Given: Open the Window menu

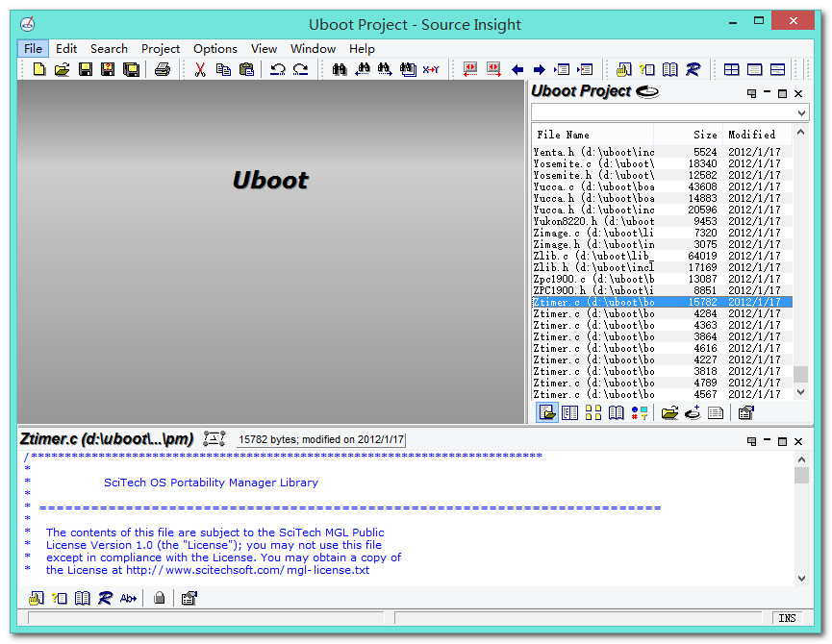Looking at the screenshot, I should click(x=313, y=49).
